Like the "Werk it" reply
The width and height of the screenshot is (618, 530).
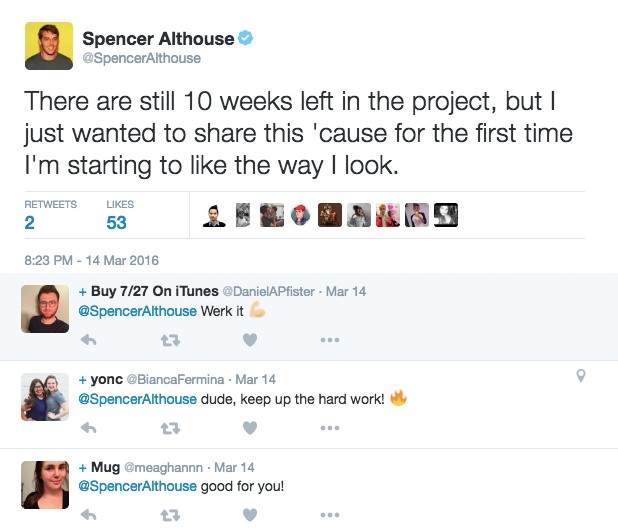click(x=250, y=340)
